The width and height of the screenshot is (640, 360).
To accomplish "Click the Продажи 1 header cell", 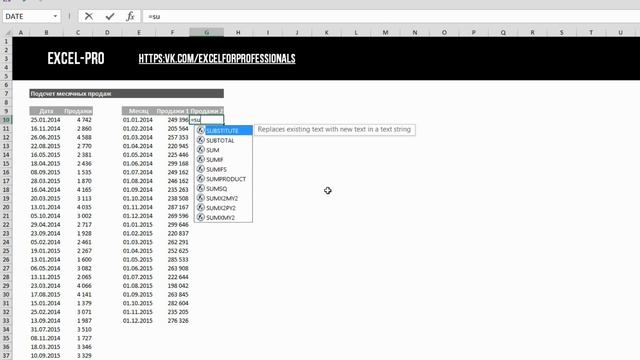I will (x=173, y=111).
